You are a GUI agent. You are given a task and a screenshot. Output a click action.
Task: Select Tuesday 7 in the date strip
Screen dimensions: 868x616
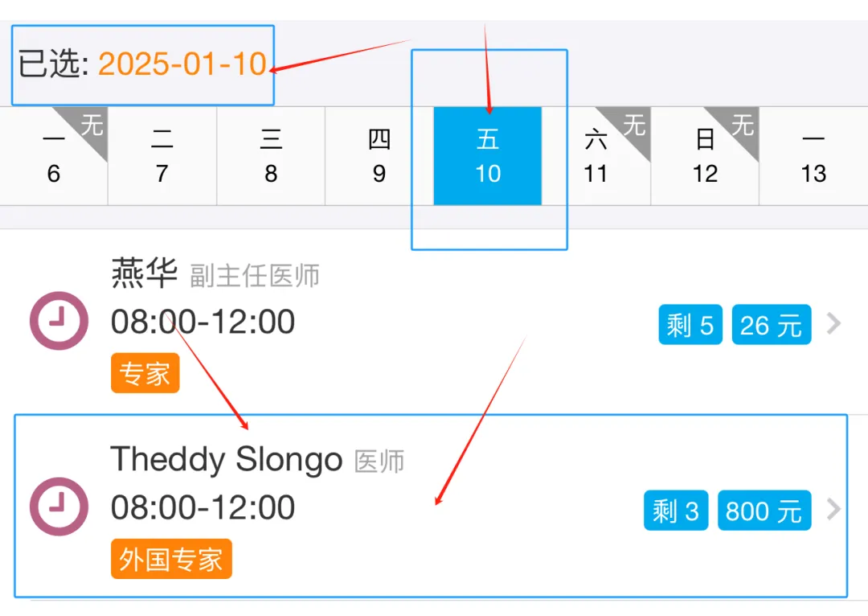(162, 156)
